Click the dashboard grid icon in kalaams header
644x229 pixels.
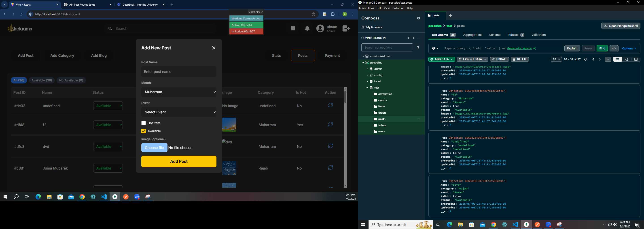[x=293, y=28]
